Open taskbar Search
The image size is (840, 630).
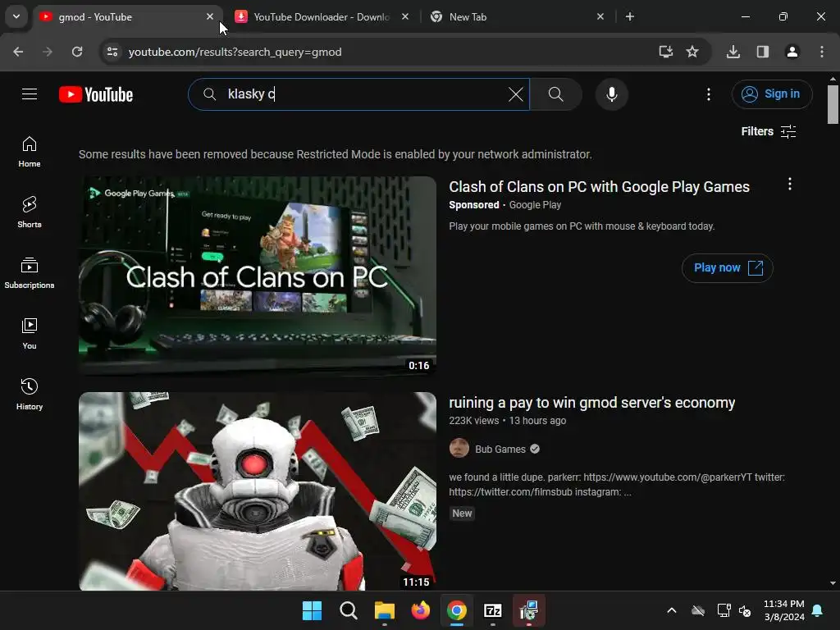[x=348, y=610]
